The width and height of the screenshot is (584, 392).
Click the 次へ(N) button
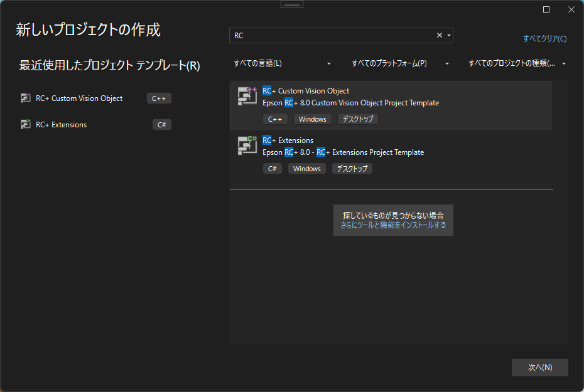click(x=540, y=368)
